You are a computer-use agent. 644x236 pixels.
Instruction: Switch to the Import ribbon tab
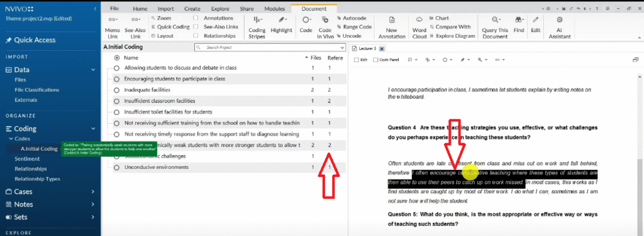pos(166,9)
